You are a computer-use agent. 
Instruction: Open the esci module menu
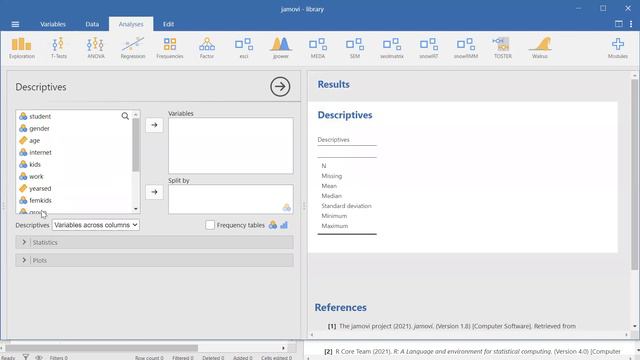point(244,48)
